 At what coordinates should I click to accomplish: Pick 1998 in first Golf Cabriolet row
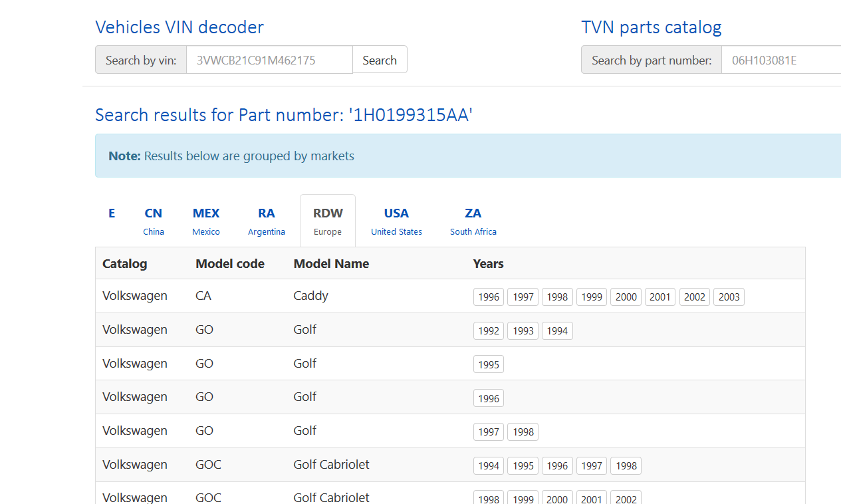(626, 465)
